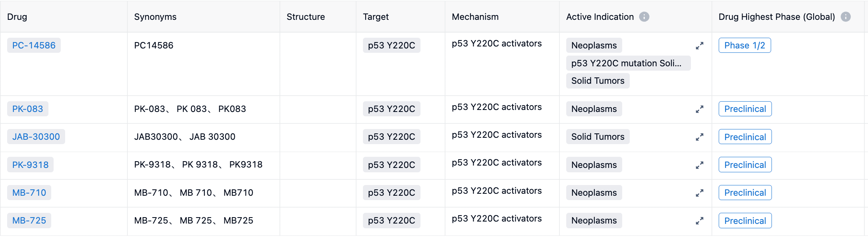Expand indications for PK-083 row
Image resolution: width=868 pixels, height=239 pixels.
700,109
